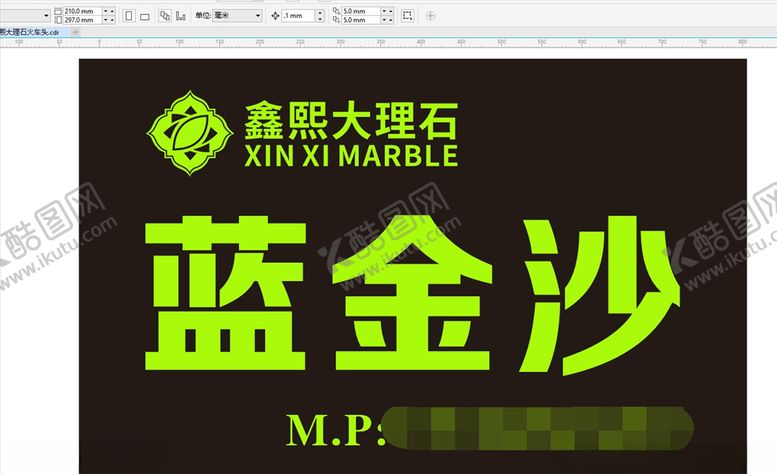
Task: Edit the horizontal duplicate distance 5.0 mm
Action: click(361, 11)
